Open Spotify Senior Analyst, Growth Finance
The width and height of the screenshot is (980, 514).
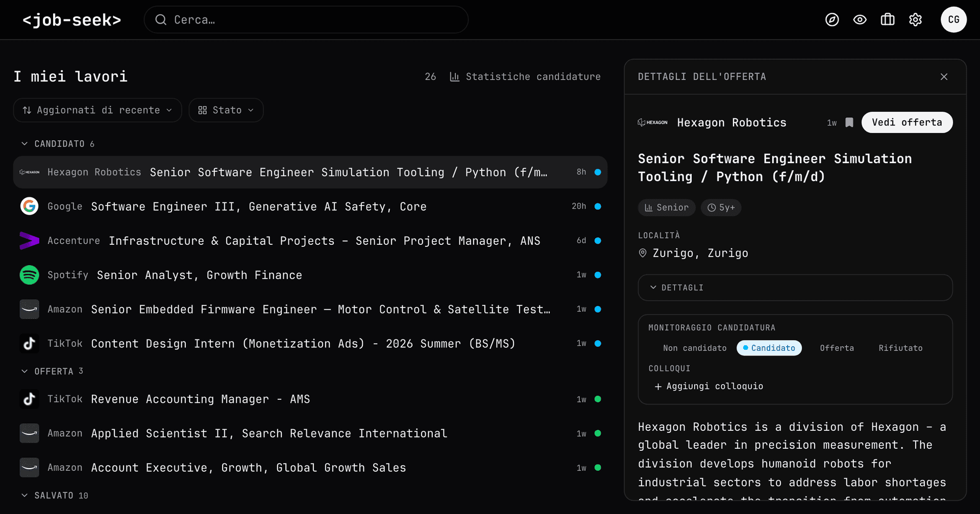310,275
